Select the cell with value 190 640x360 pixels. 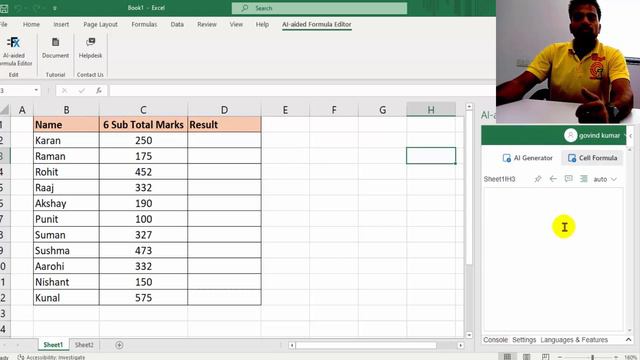[143, 203]
